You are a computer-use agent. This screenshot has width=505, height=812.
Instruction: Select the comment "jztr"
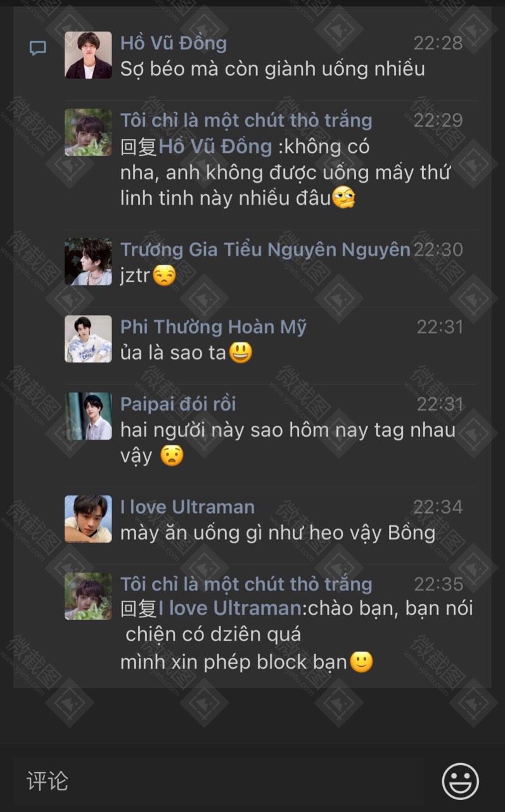[136, 276]
